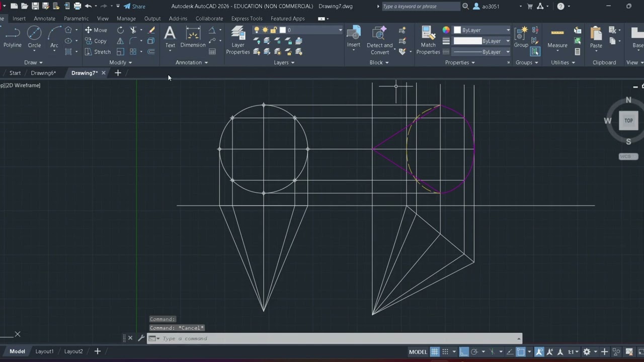Open the Annotate ribbon tab
This screenshot has height=362, width=644.
[45, 19]
